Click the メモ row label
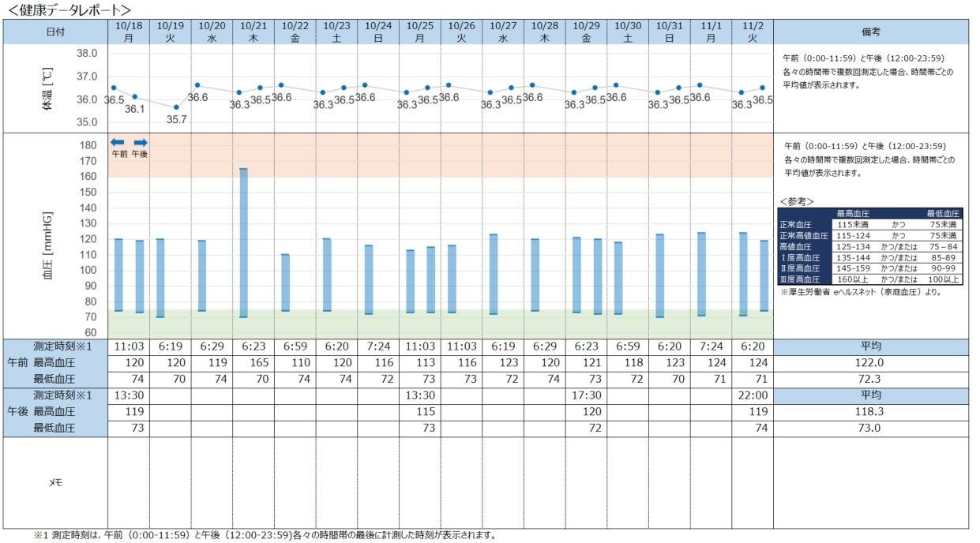Viewport: 980px width, 543px height. tap(55, 482)
